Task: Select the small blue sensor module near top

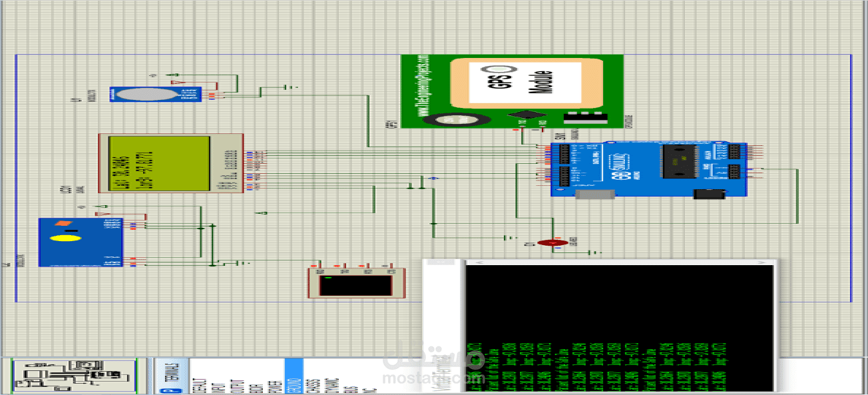Action: (x=156, y=95)
